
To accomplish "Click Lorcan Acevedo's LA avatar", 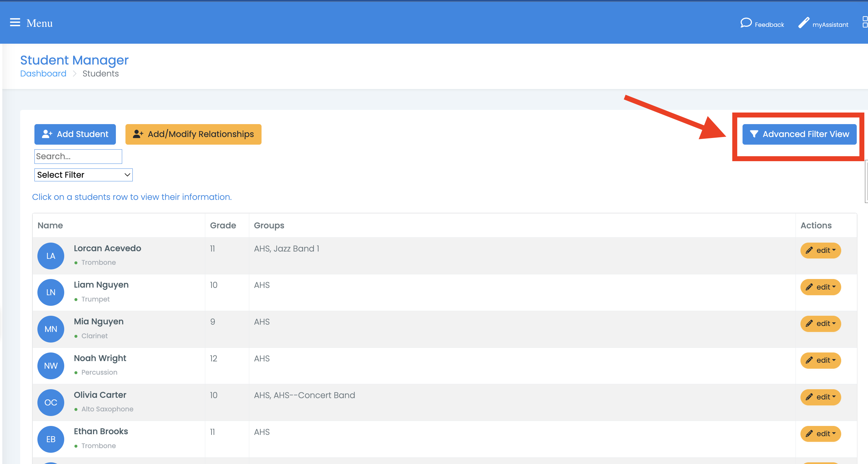I will (51, 256).
